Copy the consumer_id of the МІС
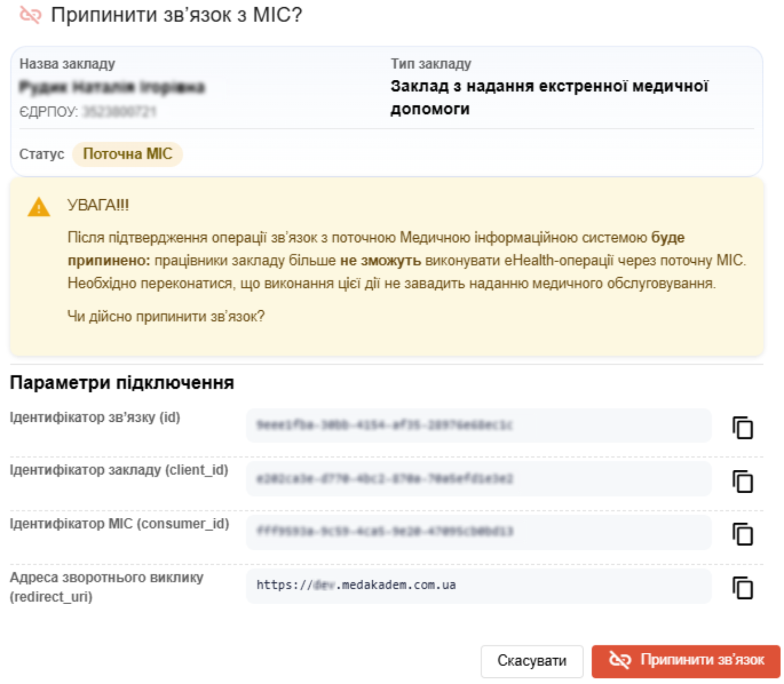The height and width of the screenshot is (684, 784). (743, 534)
